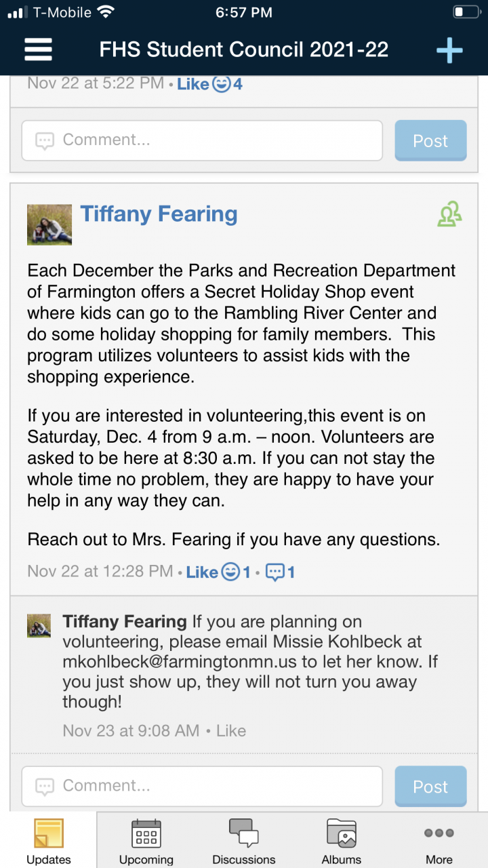
Task: Like the Nov 23 9:08 AM comment
Action: tap(230, 730)
